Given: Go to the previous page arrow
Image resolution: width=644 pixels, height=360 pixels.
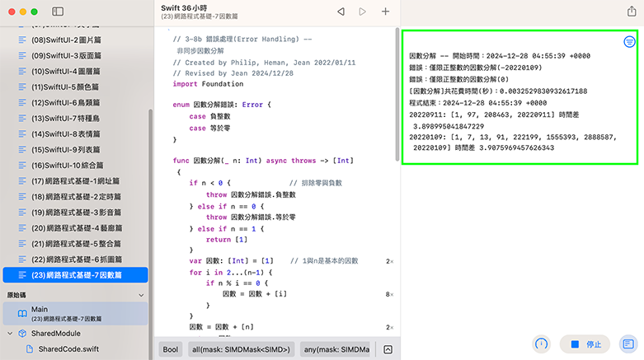Looking at the screenshot, I should click(341, 12).
